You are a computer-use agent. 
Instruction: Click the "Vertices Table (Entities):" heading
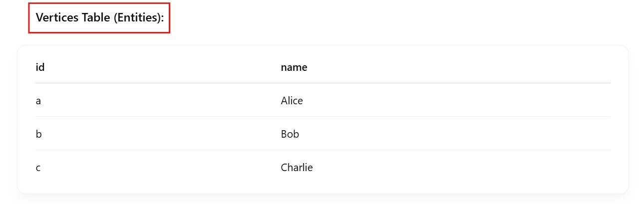tap(99, 17)
